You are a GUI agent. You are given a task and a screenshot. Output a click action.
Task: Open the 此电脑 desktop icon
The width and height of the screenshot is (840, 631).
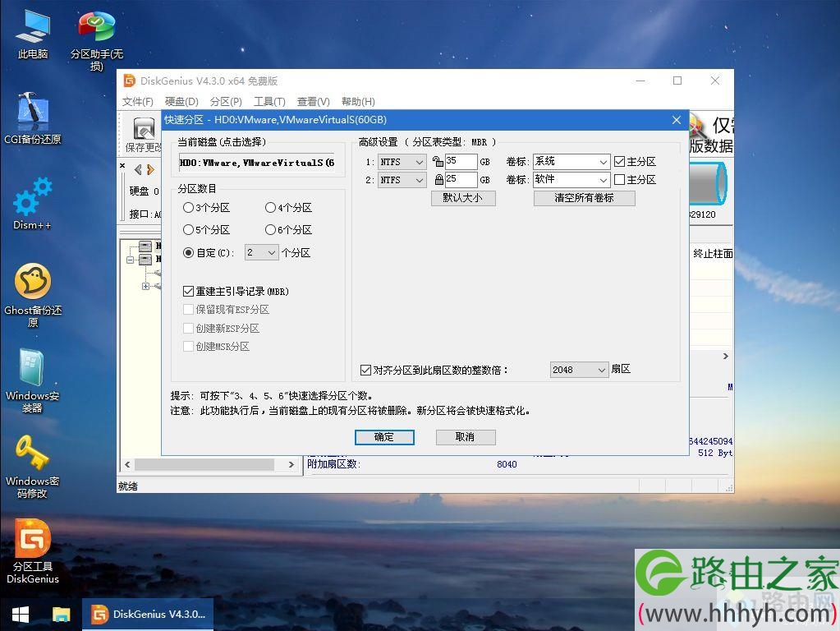[33, 34]
